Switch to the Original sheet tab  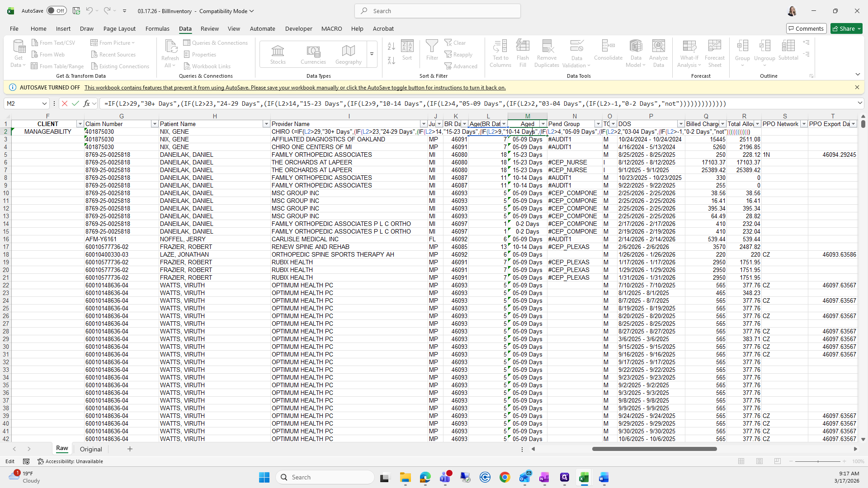click(x=91, y=449)
